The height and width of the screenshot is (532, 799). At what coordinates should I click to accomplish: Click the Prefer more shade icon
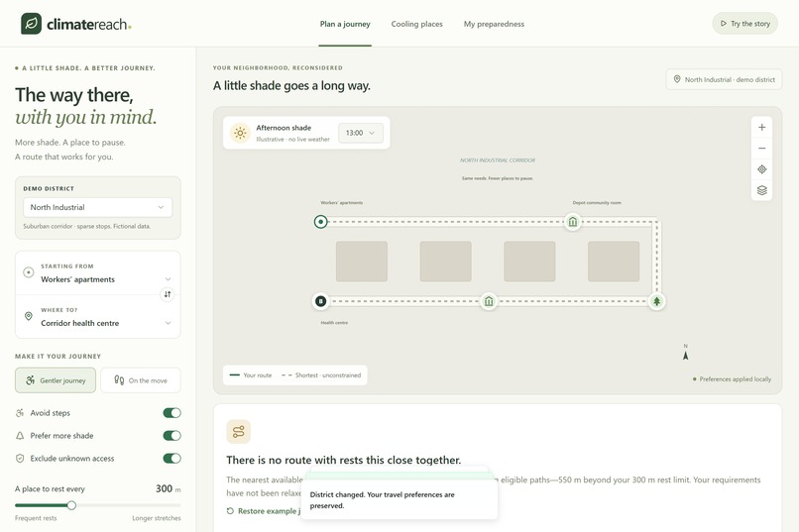pos(20,436)
